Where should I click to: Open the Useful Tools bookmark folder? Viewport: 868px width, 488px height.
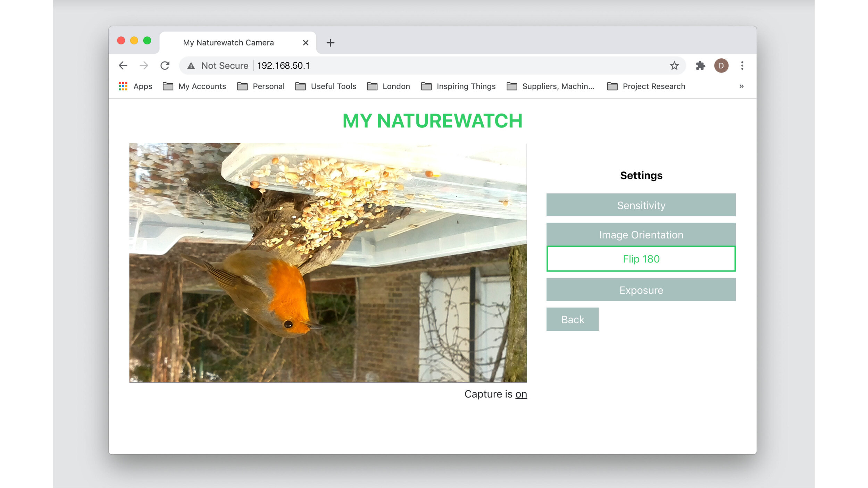click(x=326, y=86)
